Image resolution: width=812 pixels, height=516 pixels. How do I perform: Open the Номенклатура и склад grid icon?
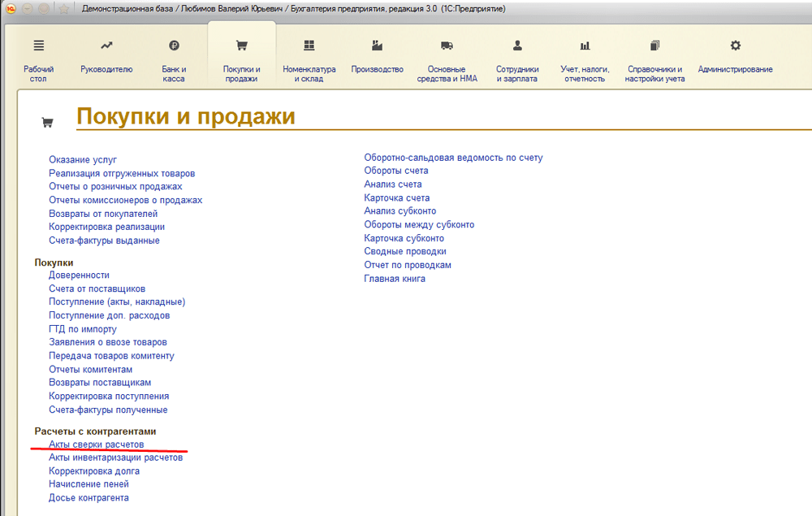pos(309,46)
